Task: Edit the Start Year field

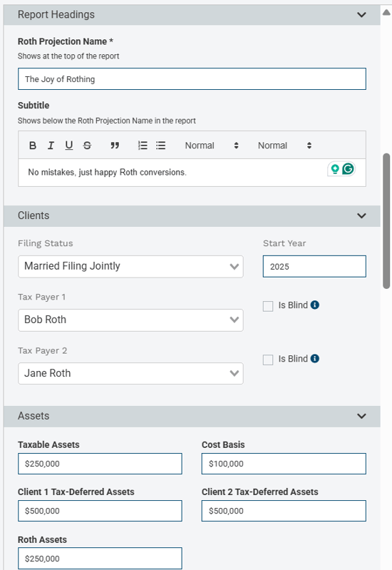Action: [x=314, y=267]
